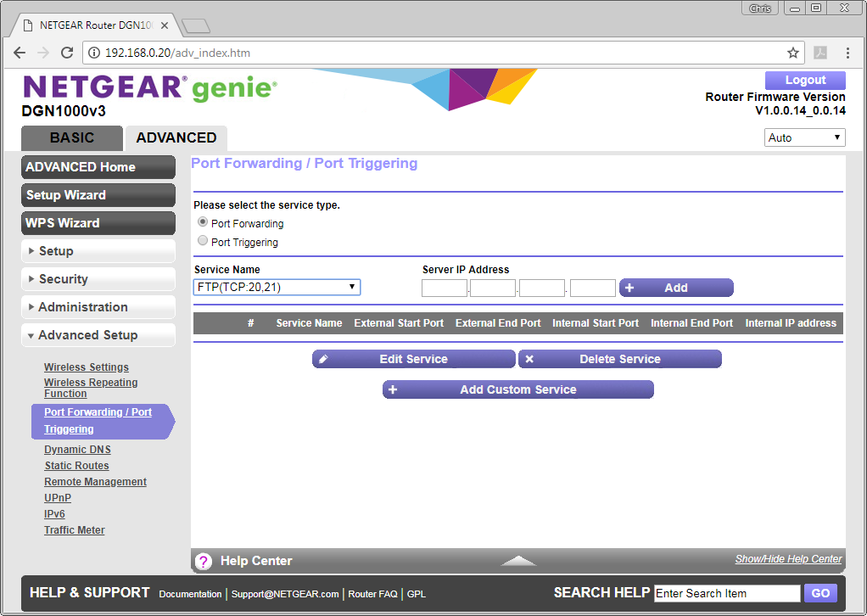The image size is (867, 616).
Task: Click the PDF extension icon in toolbar
Action: pyautogui.click(x=820, y=53)
